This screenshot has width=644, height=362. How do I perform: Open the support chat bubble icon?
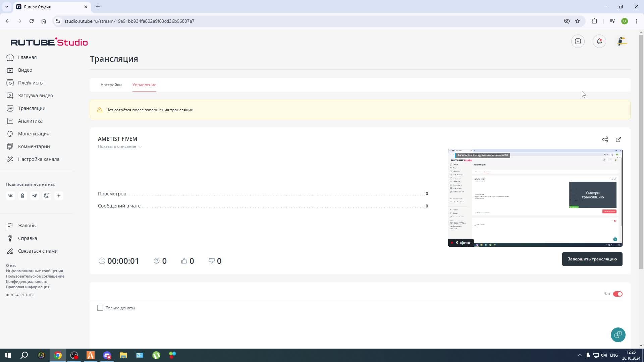click(x=618, y=335)
